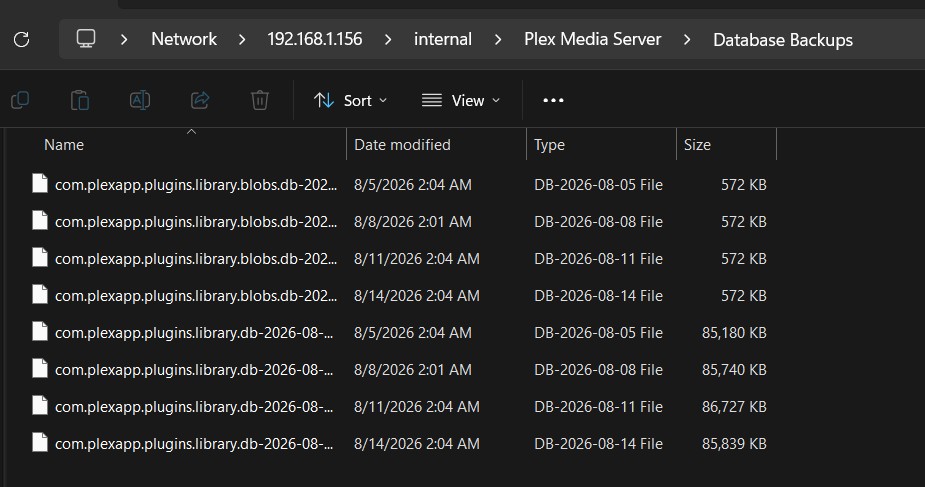Select blobs.db file name modified 8/5/2026
Image resolution: width=925 pixels, height=487 pixels.
(196, 185)
